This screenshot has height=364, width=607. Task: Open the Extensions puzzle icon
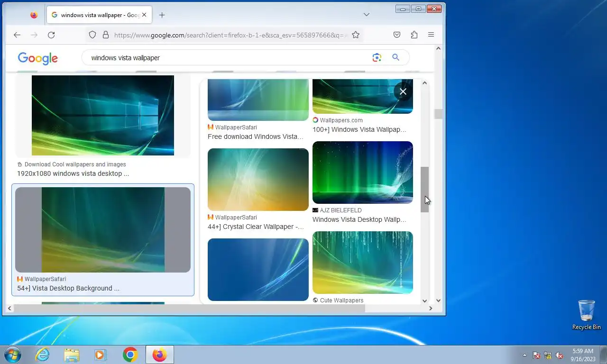click(x=414, y=35)
